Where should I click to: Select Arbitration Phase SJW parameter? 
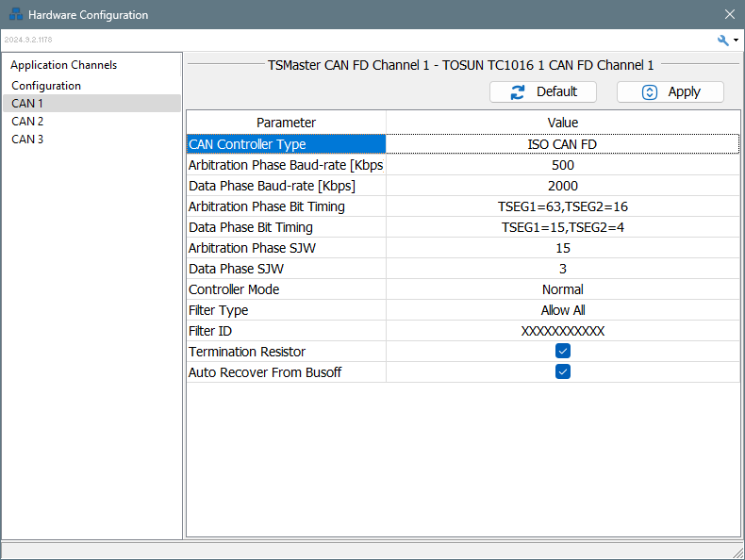tap(286, 248)
